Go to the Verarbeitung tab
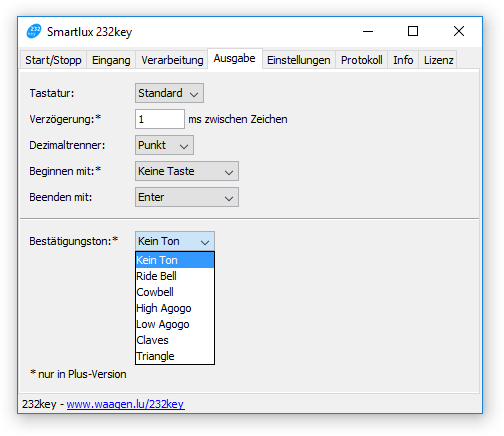The width and height of the screenshot is (504, 436). pyautogui.click(x=172, y=60)
